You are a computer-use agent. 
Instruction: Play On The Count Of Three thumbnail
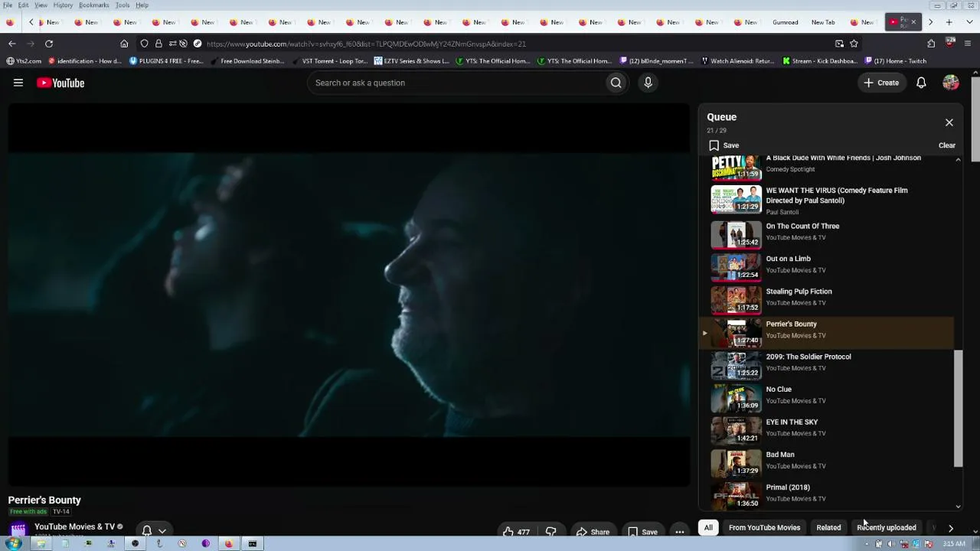click(736, 234)
